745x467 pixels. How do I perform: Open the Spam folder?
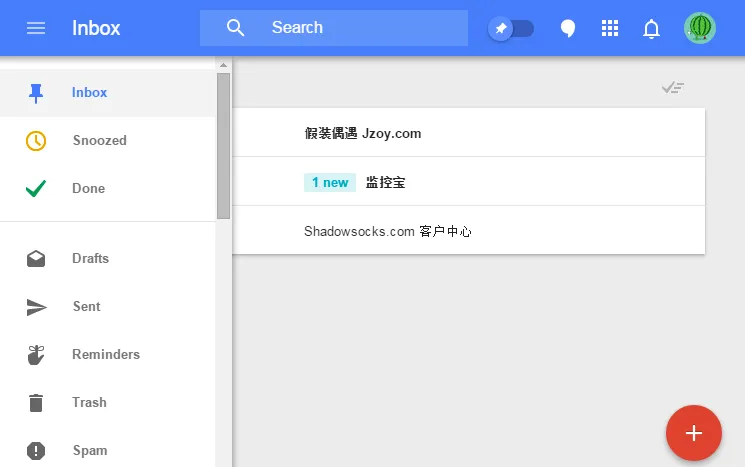[89, 451]
